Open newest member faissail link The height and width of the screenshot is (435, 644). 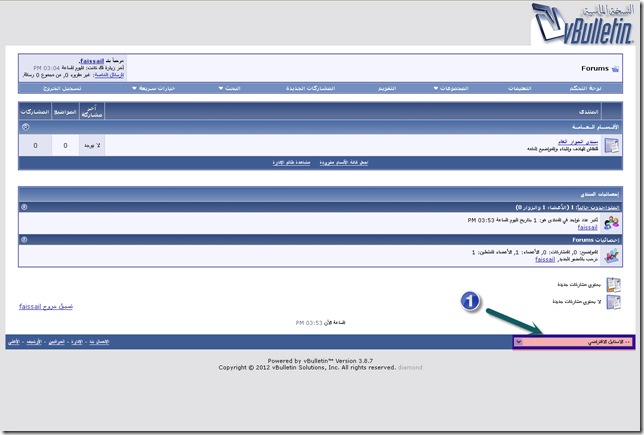[x=545, y=260]
